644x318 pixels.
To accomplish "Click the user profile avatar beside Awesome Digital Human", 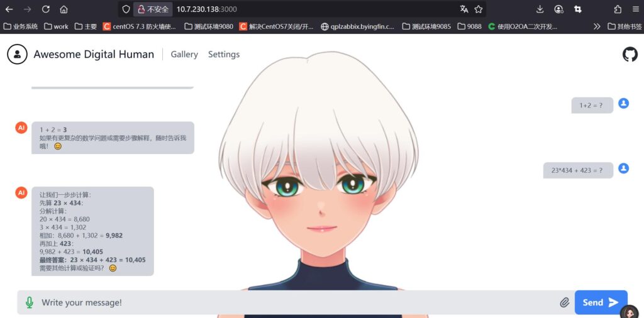I will [17, 55].
